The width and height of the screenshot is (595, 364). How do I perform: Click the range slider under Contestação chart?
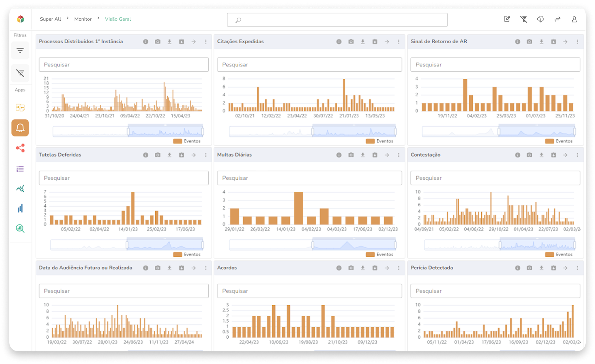click(x=500, y=245)
